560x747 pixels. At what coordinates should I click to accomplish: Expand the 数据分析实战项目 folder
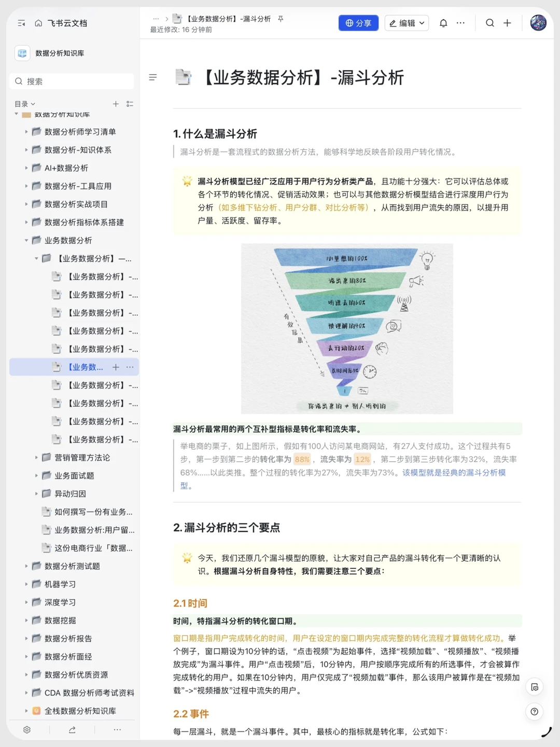point(26,204)
